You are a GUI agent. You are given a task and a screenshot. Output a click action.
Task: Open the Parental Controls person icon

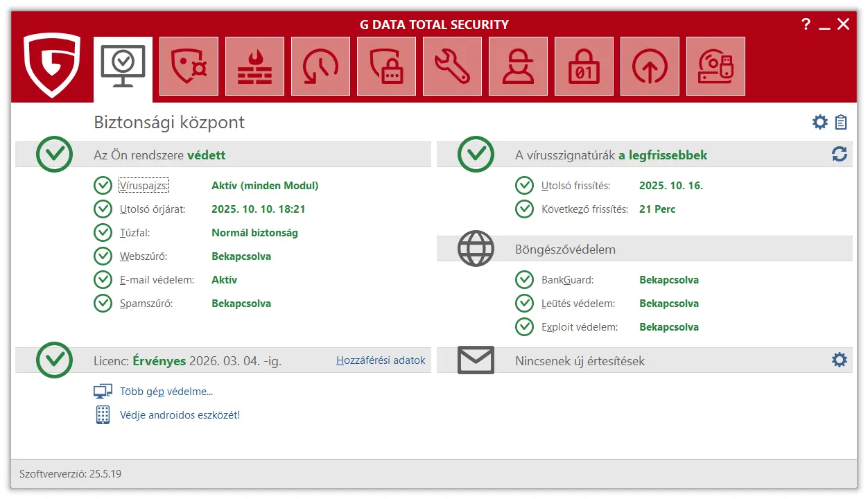click(x=518, y=67)
